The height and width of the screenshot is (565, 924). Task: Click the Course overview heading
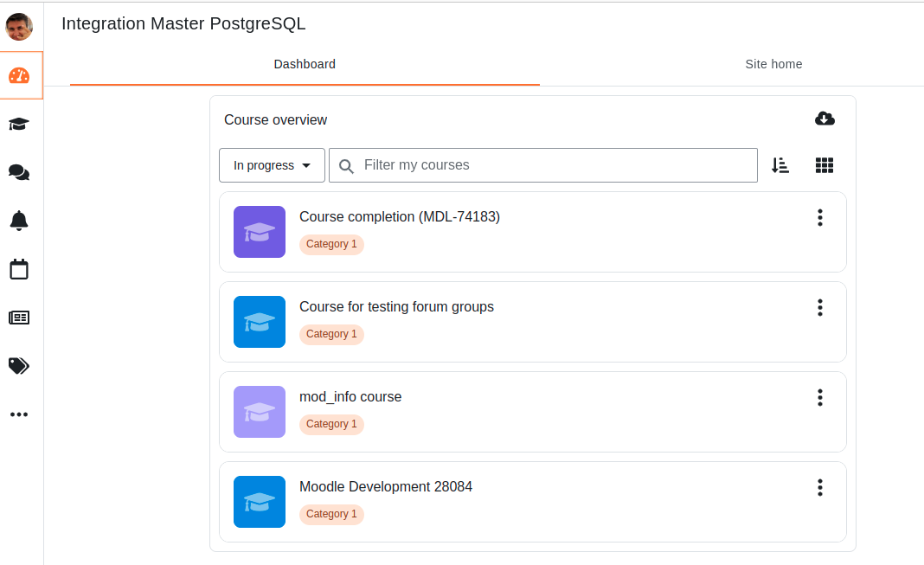[x=275, y=119]
